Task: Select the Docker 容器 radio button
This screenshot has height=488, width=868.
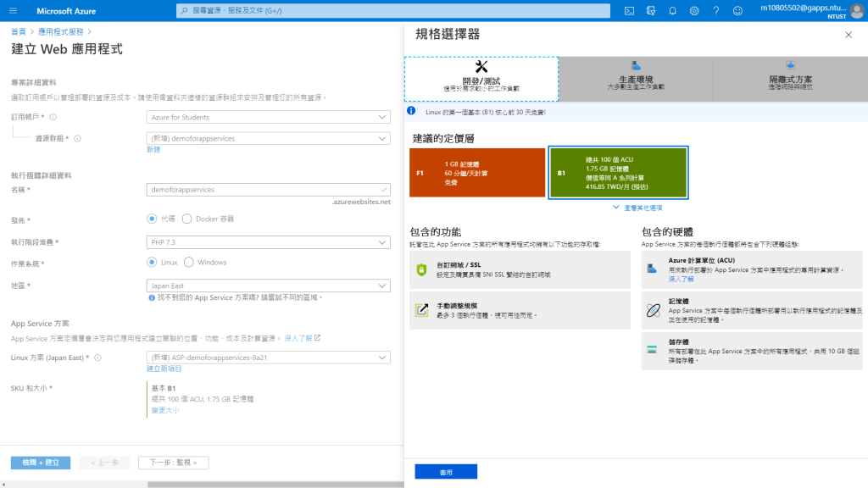Action: [187, 219]
